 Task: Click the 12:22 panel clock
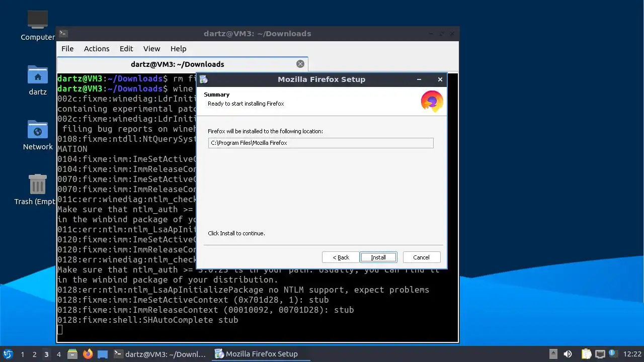coord(632,354)
